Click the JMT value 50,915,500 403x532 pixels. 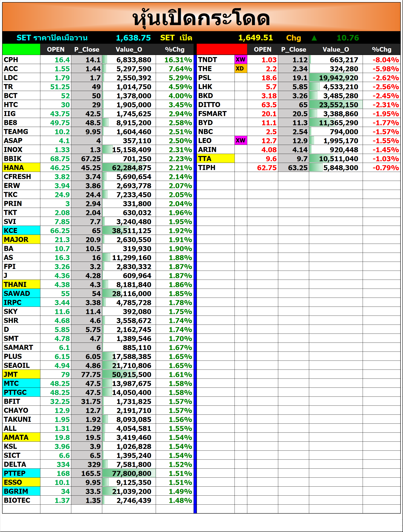click(131, 375)
